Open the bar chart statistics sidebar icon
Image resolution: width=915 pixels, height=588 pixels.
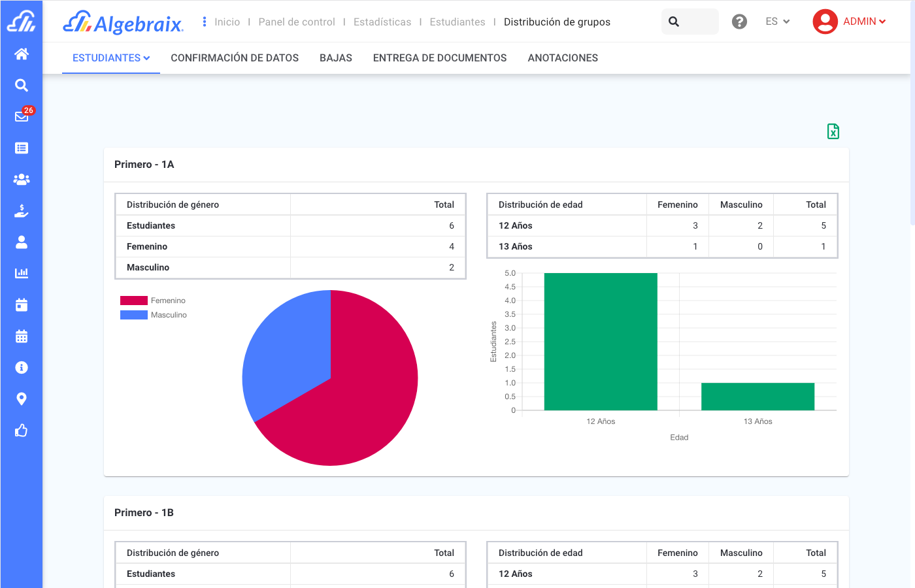click(22, 273)
